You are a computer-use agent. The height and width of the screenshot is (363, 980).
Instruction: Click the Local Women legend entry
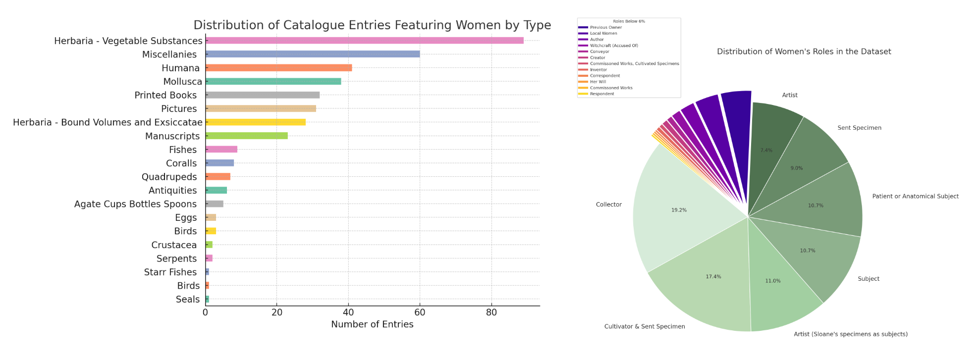(603, 34)
